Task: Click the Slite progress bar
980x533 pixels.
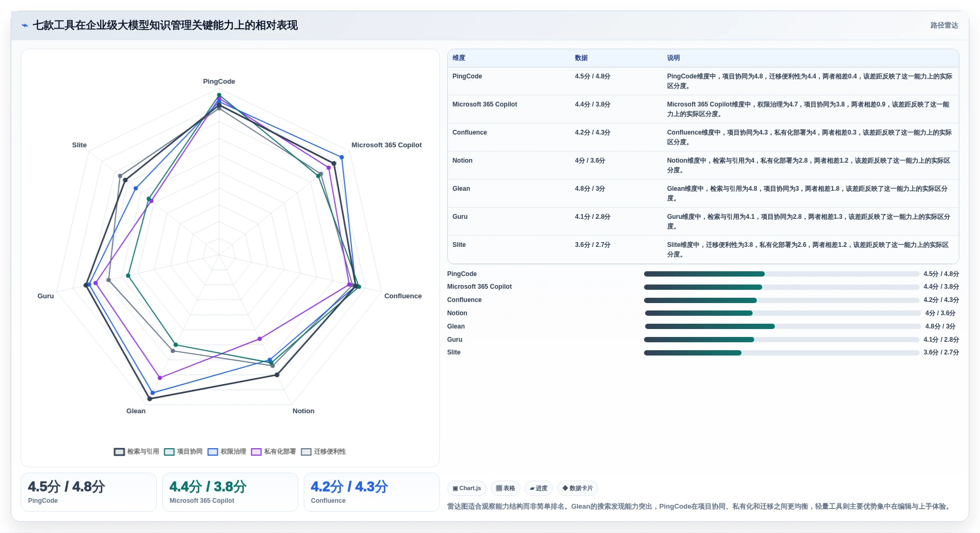Action: pyautogui.click(x=781, y=352)
